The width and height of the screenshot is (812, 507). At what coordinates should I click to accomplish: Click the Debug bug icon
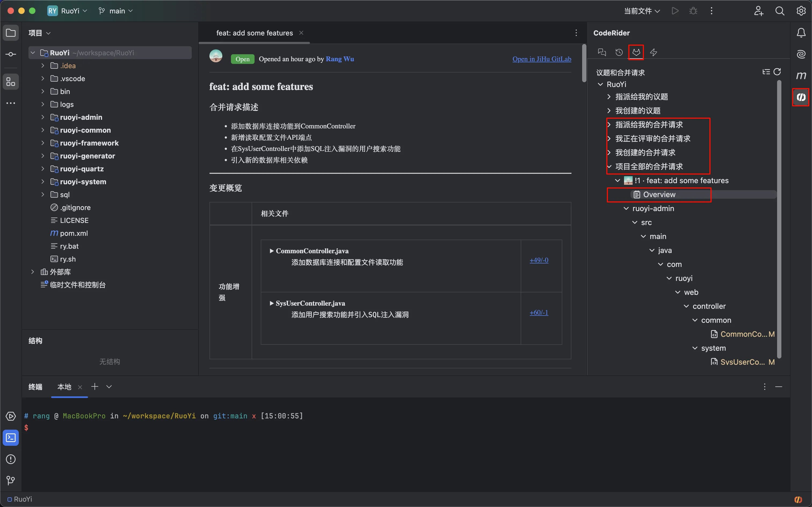693,11
